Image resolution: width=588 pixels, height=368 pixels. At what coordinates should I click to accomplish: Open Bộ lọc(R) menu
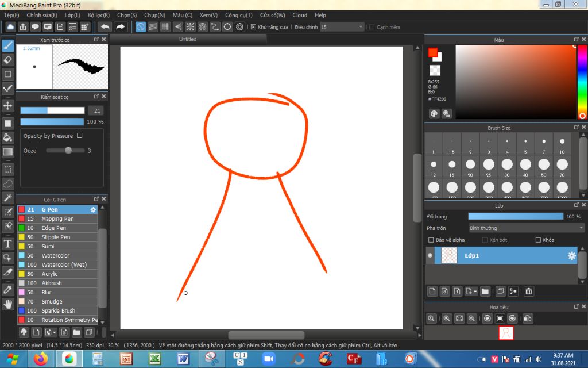tap(99, 15)
